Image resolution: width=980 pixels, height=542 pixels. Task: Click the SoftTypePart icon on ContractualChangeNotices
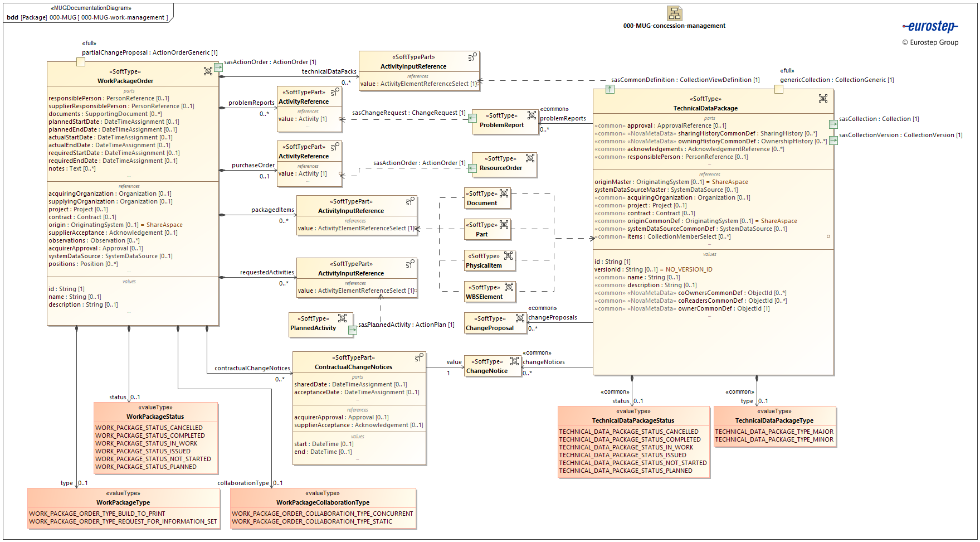(419, 357)
